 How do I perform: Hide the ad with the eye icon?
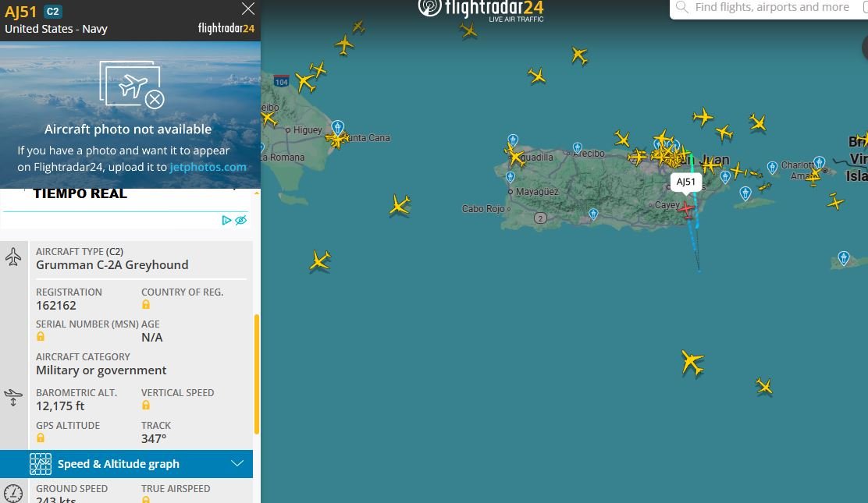(240, 220)
